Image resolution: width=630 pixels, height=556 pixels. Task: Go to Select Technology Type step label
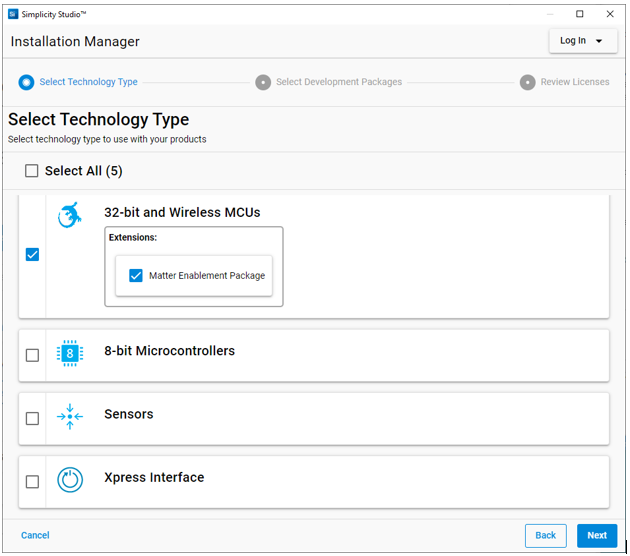88,82
